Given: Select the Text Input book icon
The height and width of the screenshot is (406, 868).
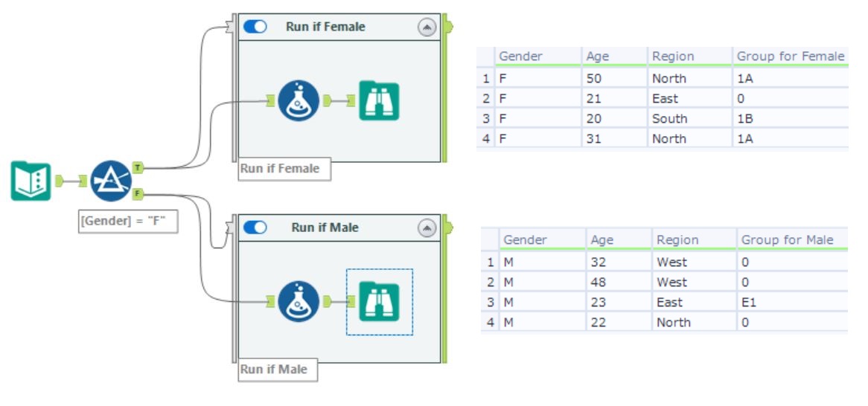Looking at the screenshot, I should pos(31,181).
